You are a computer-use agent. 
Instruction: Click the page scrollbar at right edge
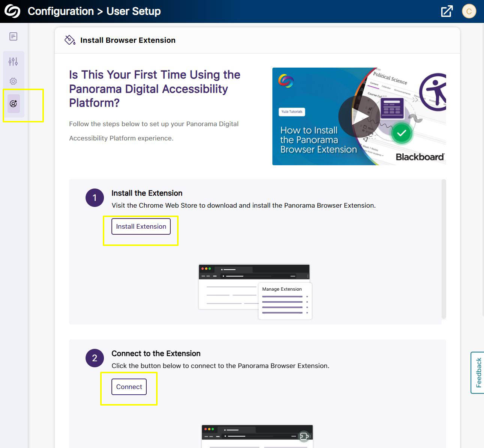[x=482, y=169]
